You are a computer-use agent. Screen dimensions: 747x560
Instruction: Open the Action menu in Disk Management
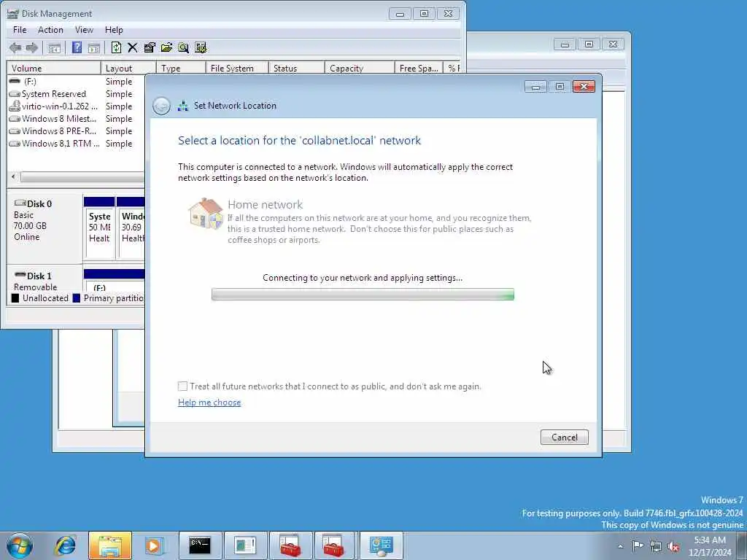point(50,30)
